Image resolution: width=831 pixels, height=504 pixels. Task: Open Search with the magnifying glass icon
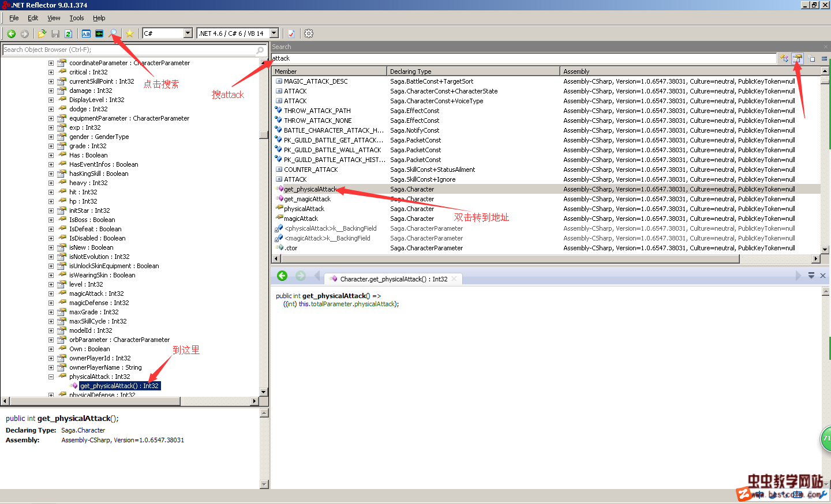113,33
